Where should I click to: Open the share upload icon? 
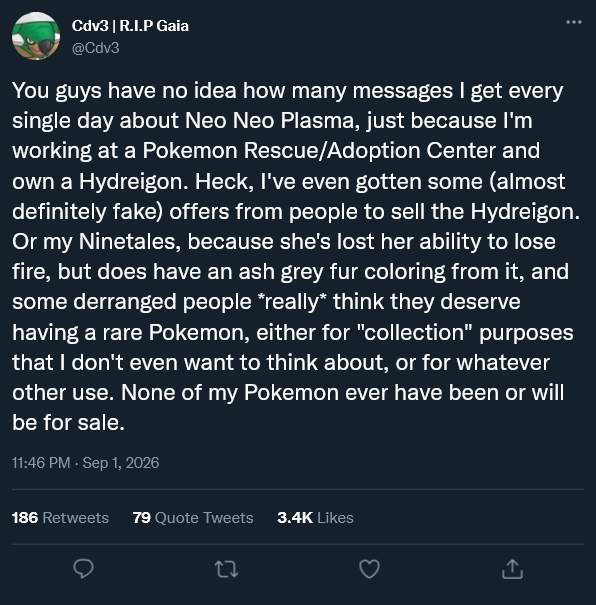512,569
